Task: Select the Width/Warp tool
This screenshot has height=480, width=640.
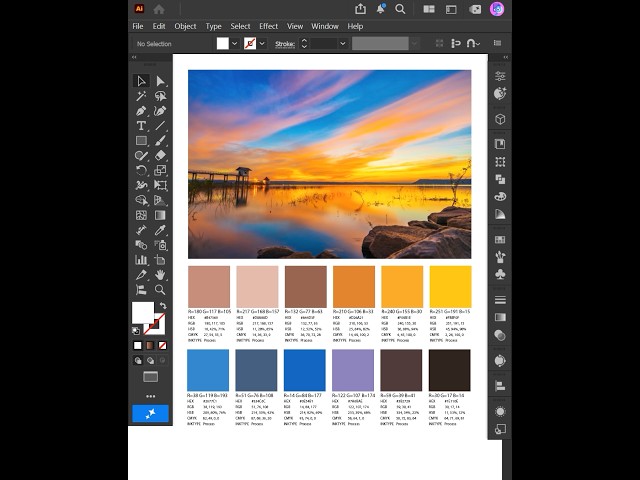Action: (141, 185)
